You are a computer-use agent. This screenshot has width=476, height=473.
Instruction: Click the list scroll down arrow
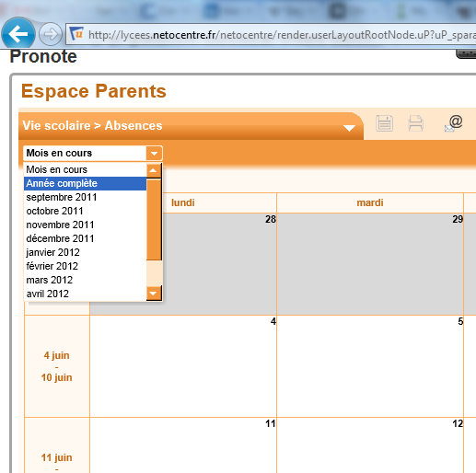pos(154,294)
